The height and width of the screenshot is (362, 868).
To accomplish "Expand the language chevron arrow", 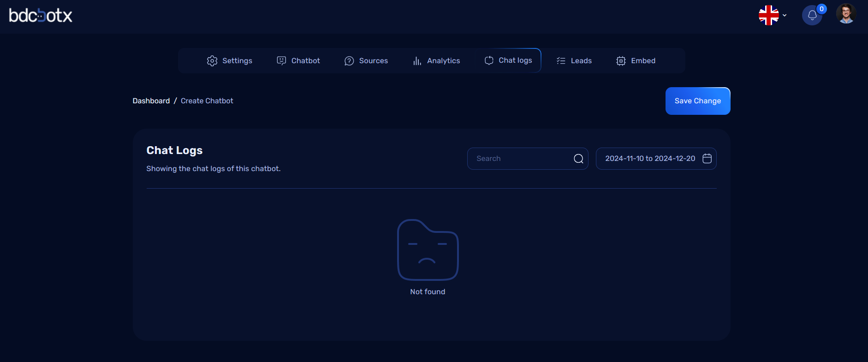I will pos(785,15).
